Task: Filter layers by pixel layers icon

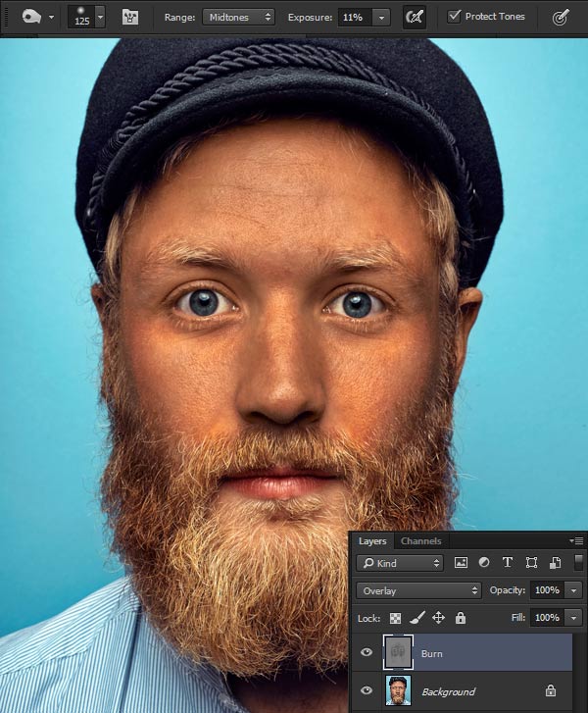Action: 461,563
